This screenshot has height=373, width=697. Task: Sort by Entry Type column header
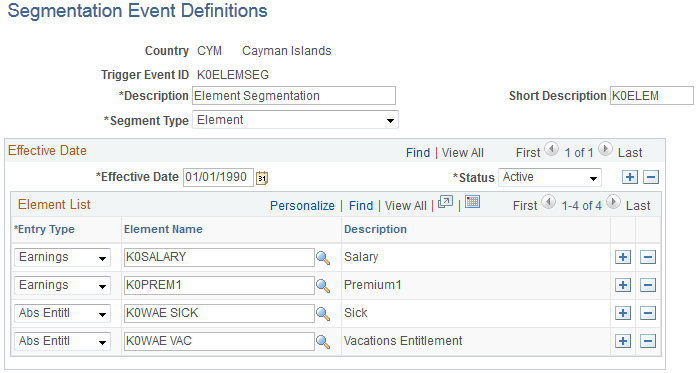pos(44,229)
